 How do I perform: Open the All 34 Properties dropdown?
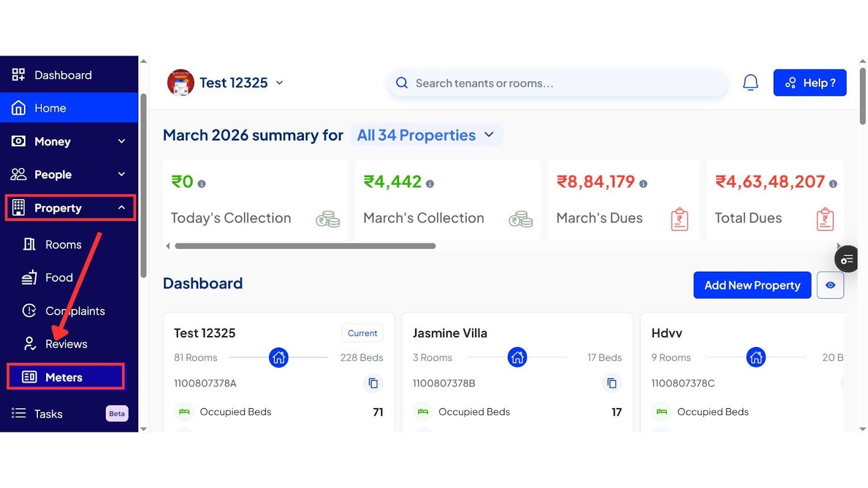click(426, 135)
